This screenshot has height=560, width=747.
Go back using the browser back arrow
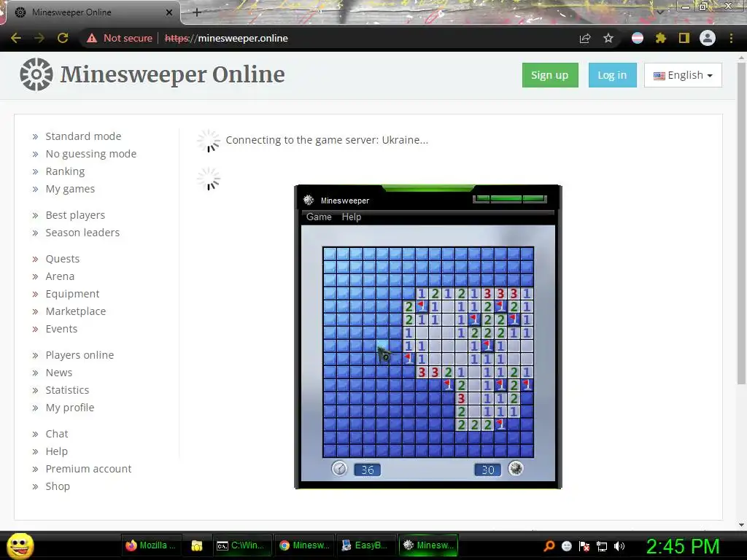tap(16, 38)
